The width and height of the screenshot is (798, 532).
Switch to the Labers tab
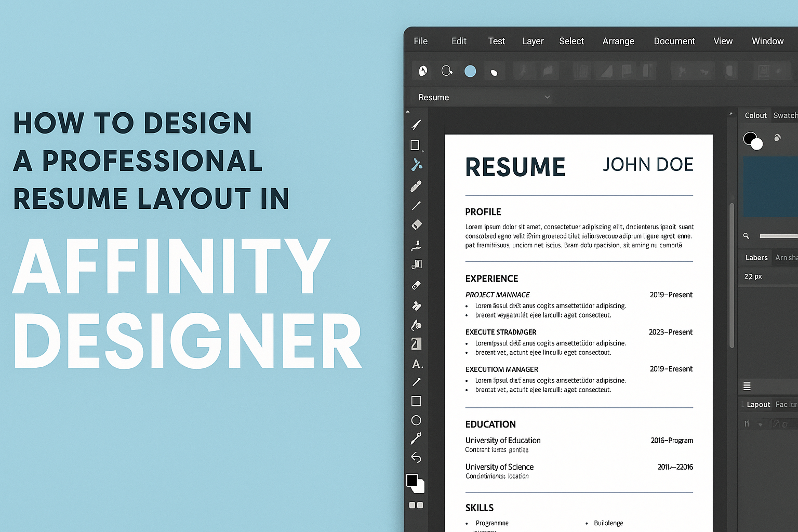pyautogui.click(x=756, y=258)
